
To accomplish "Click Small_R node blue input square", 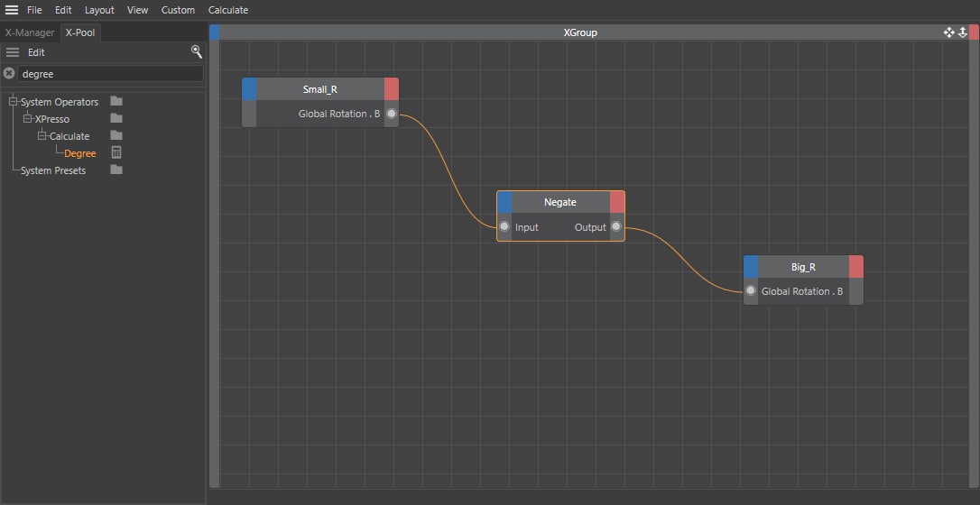I will 249,89.
